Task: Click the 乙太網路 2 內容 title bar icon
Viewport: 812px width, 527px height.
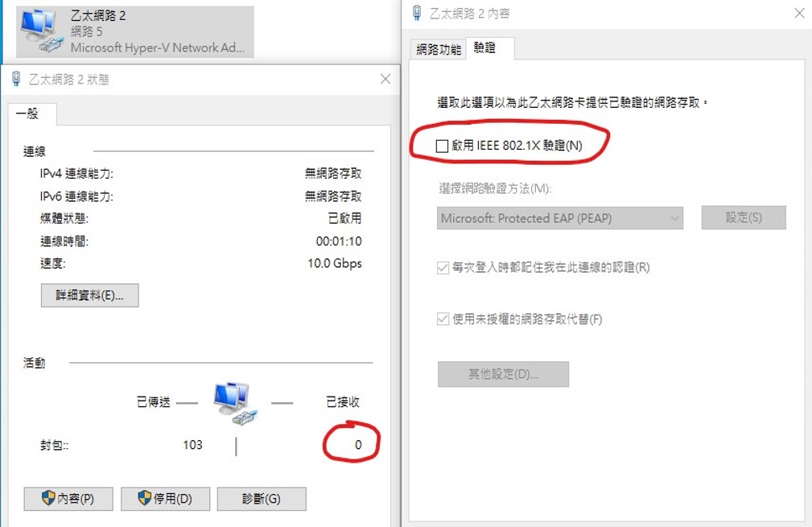Action: tap(417, 13)
